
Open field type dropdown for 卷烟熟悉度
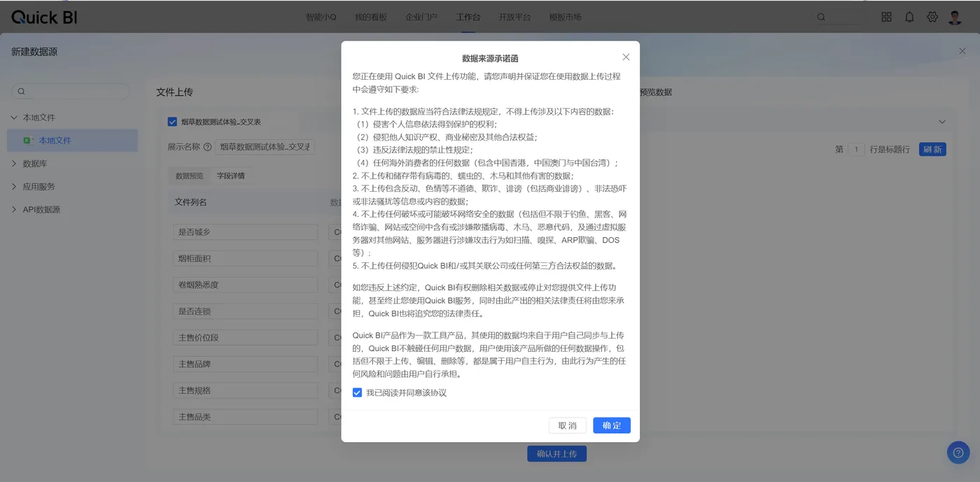335,285
